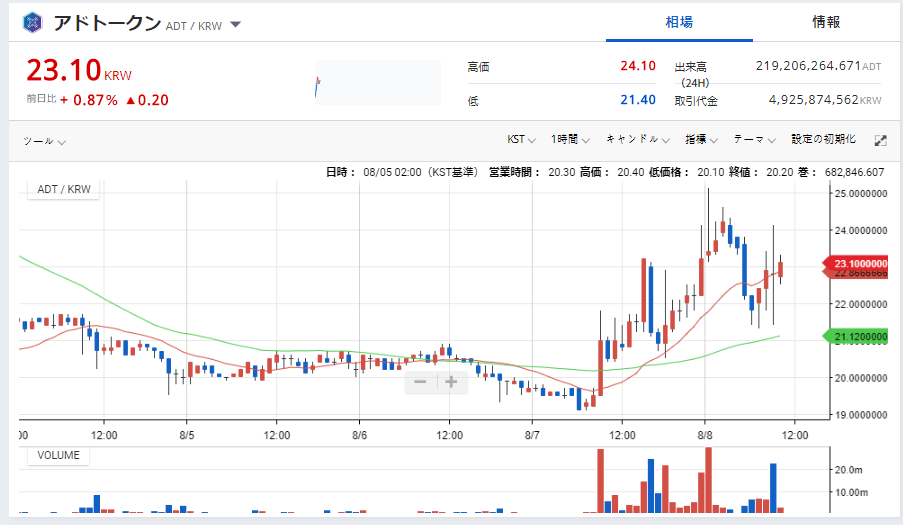Click the green 21.12 moving average tag
The image size is (903, 525).
click(859, 337)
